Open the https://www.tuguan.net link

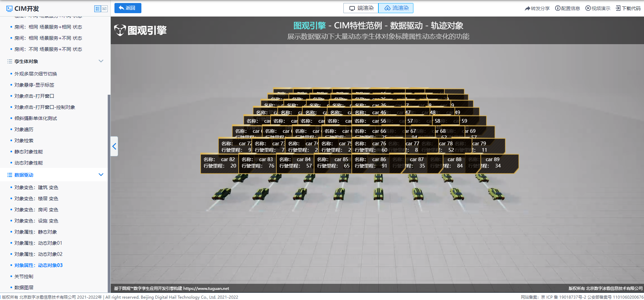click(x=206, y=289)
